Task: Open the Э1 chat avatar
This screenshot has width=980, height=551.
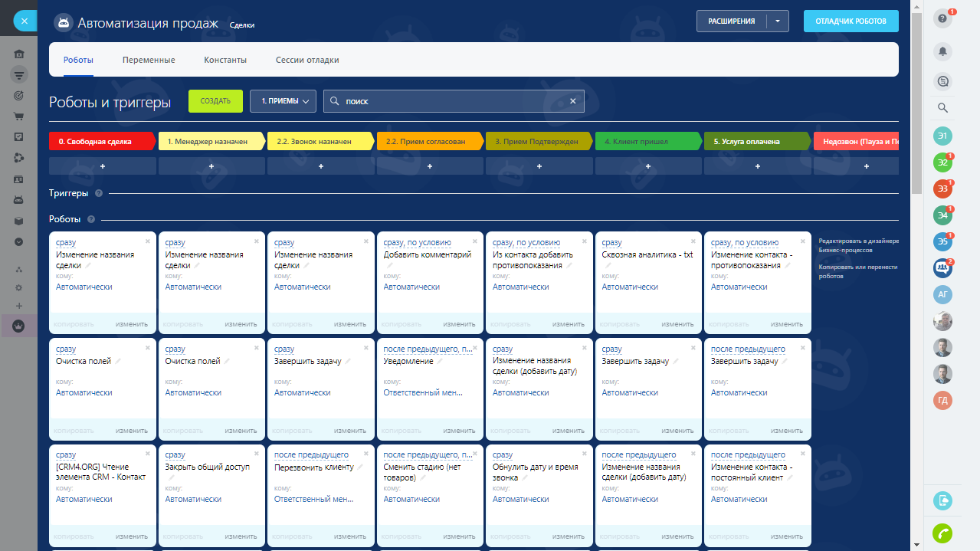Action: (x=943, y=136)
